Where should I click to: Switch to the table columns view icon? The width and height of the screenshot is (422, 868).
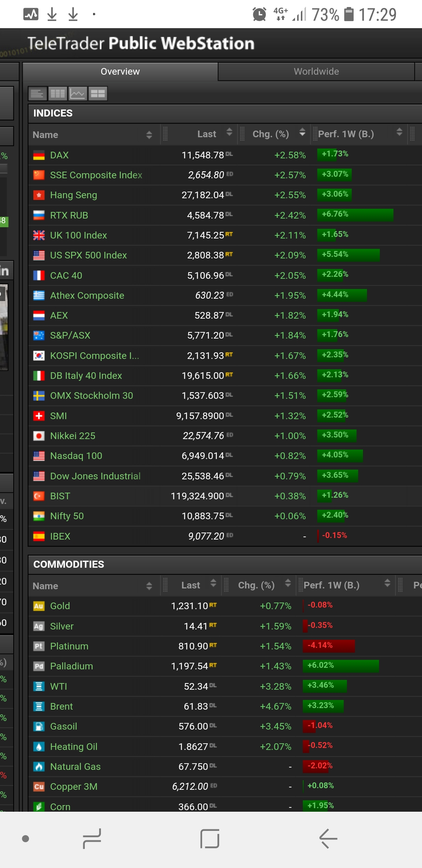click(x=57, y=94)
